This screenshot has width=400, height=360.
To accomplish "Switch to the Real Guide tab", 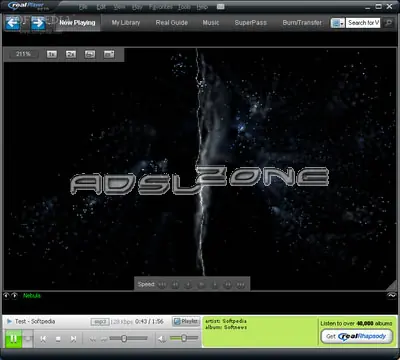I will coord(172,23).
